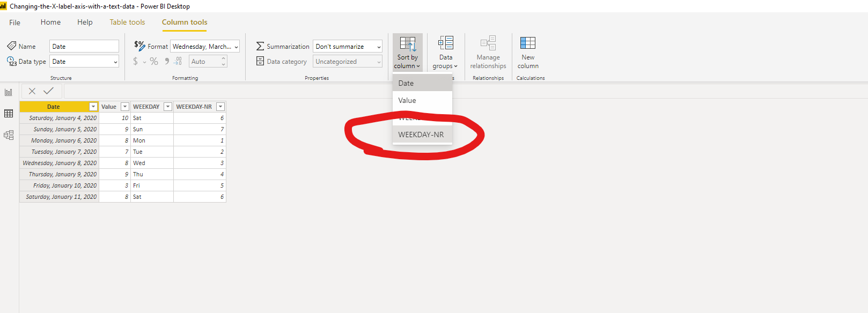Click the column Name input field
Viewport: 868px width, 313px height.
tap(84, 47)
